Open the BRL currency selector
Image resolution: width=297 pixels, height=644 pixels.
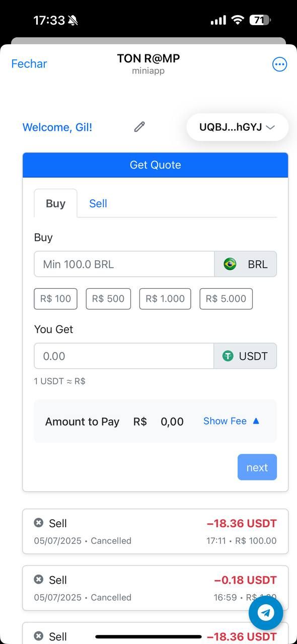(x=246, y=264)
